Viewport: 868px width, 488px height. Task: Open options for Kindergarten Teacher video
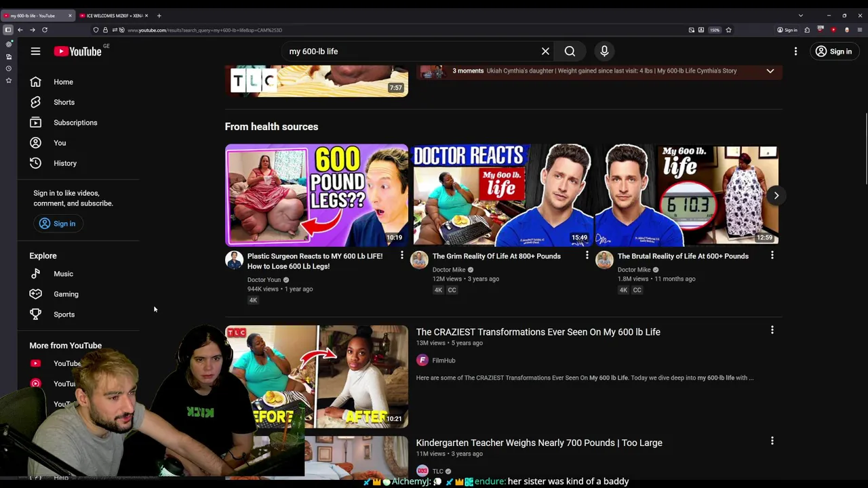pos(772,441)
